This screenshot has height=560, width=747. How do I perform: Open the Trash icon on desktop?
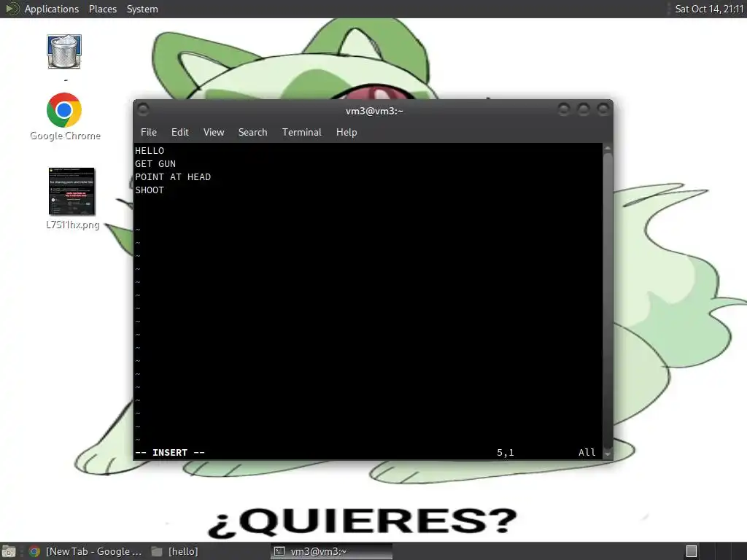point(64,52)
